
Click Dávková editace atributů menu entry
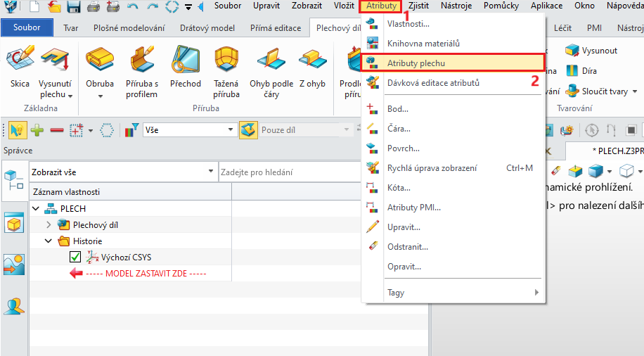tap(453, 82)
